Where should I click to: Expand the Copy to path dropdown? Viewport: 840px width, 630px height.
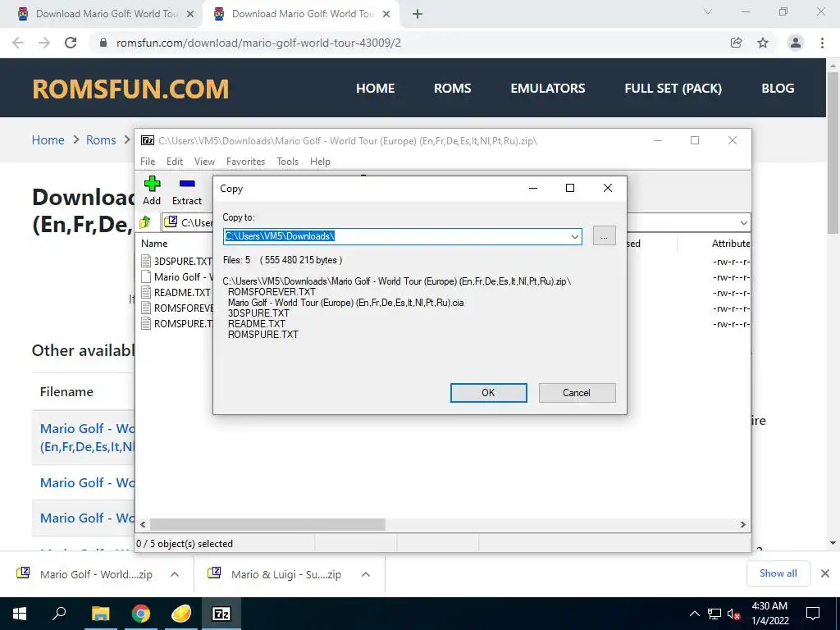[575, 236]
